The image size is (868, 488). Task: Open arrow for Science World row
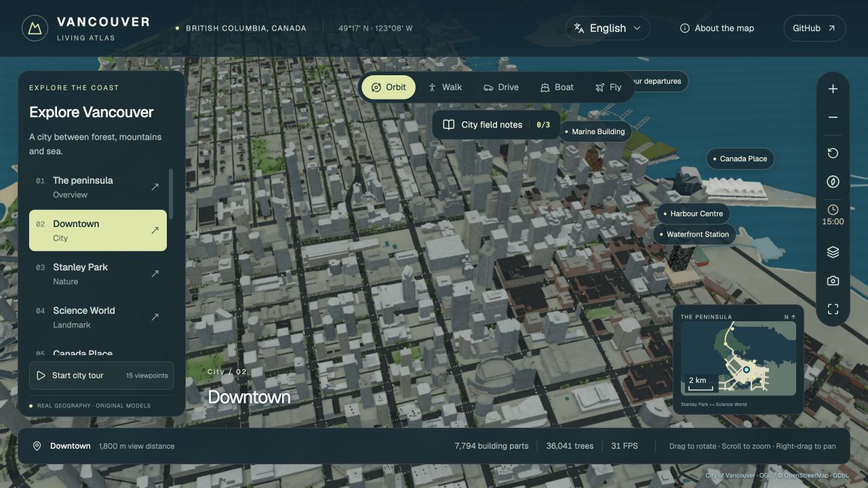coord(155,317)
